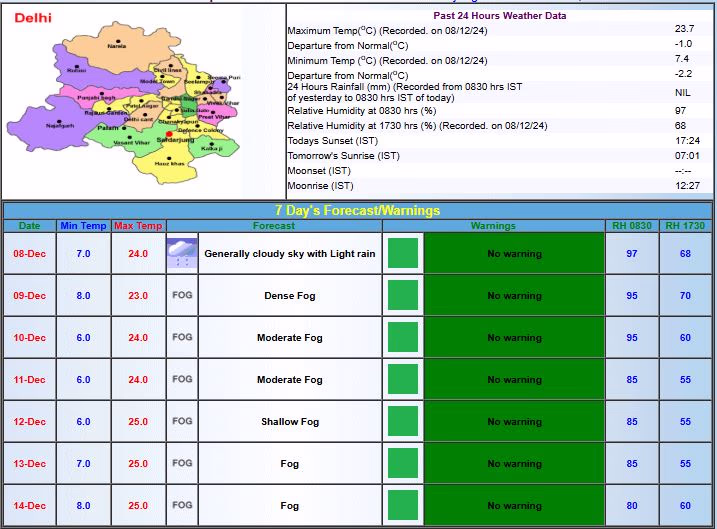Open the 14-Dec date entry
The image size is (717, 529).
29,506
